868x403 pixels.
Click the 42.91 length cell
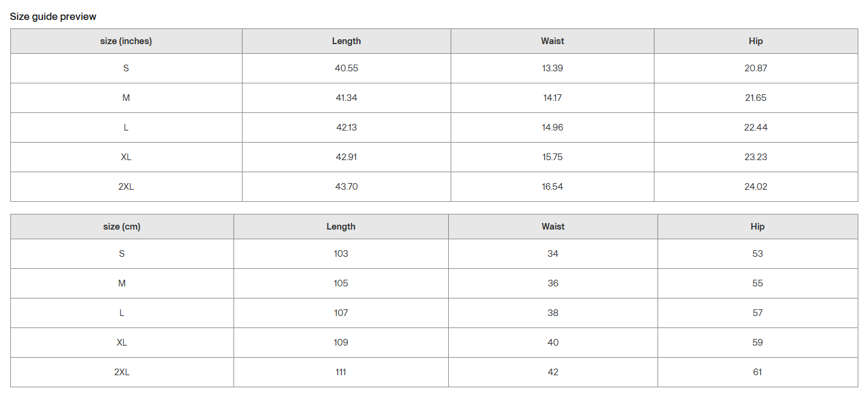coord(346,157)
